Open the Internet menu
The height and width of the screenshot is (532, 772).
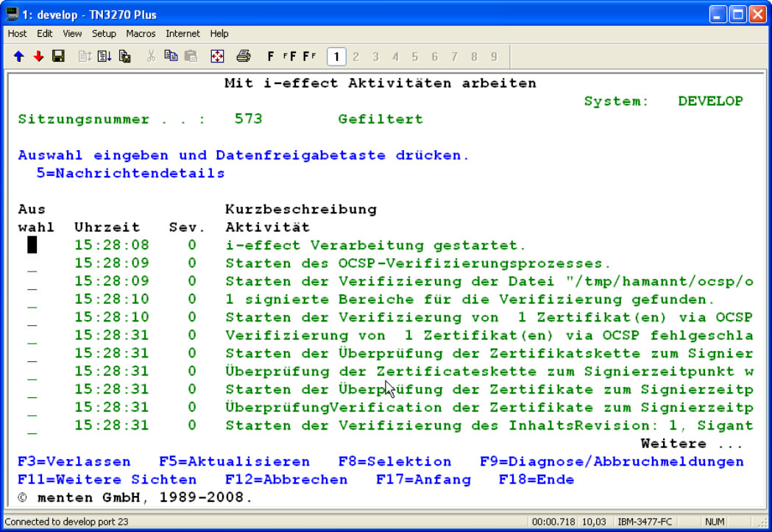point(183,34)
